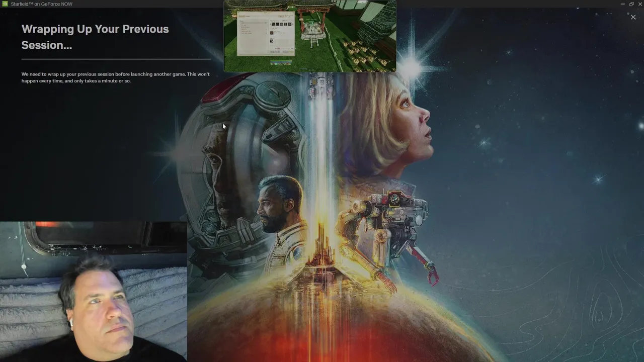Minimize the GeForce NOW window

[x=623, y=4]
